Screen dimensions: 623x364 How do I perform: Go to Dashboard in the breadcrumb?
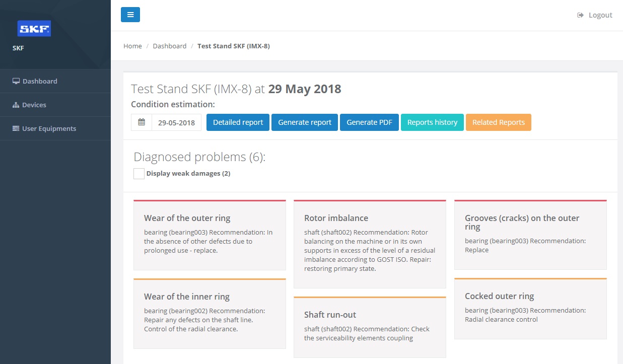[x=169, y=46]
